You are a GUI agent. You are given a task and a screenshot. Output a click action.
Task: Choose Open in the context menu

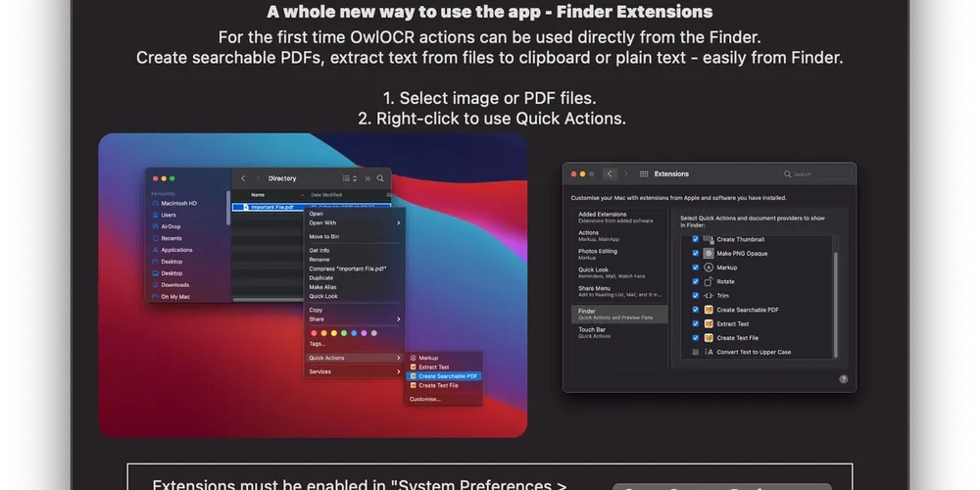pos(354,214)
